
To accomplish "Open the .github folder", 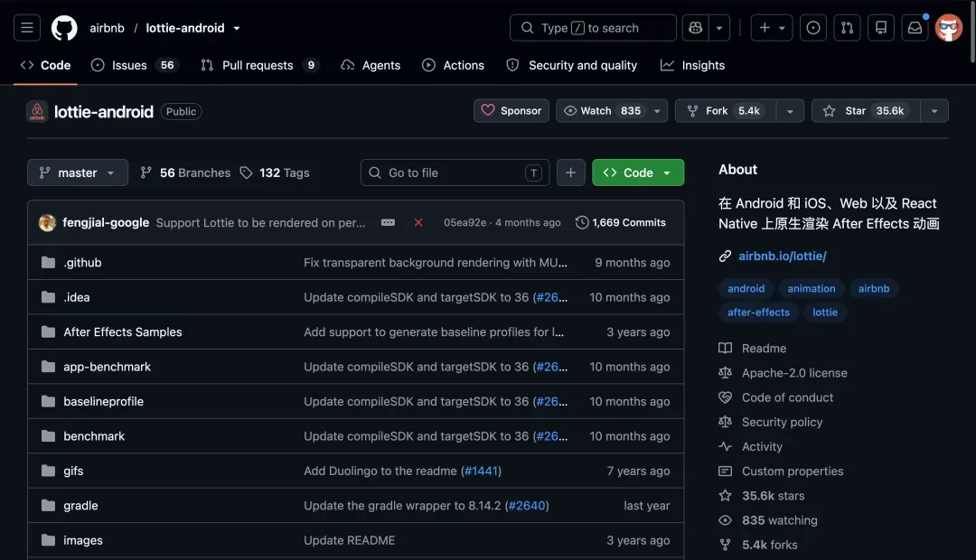I will tap(82, 263).
